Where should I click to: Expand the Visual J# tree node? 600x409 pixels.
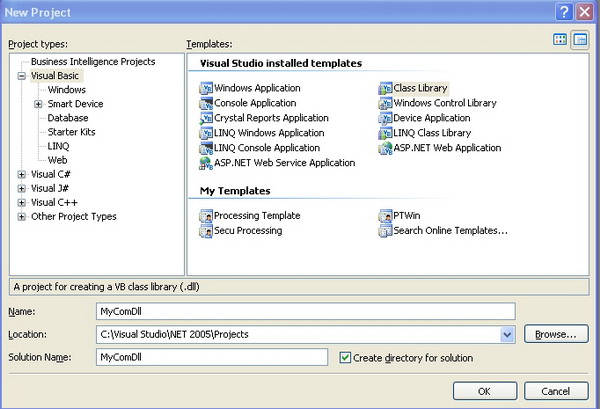click(x=22, y=189)
